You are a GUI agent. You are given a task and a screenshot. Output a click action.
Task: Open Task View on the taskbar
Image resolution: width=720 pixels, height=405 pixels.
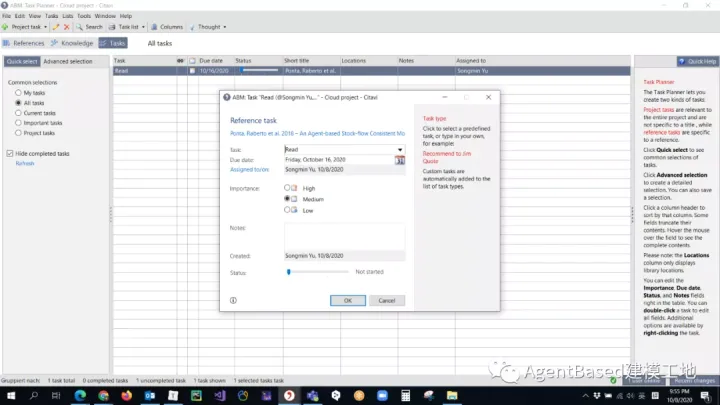pyautogui.click(x=56, y=395)
